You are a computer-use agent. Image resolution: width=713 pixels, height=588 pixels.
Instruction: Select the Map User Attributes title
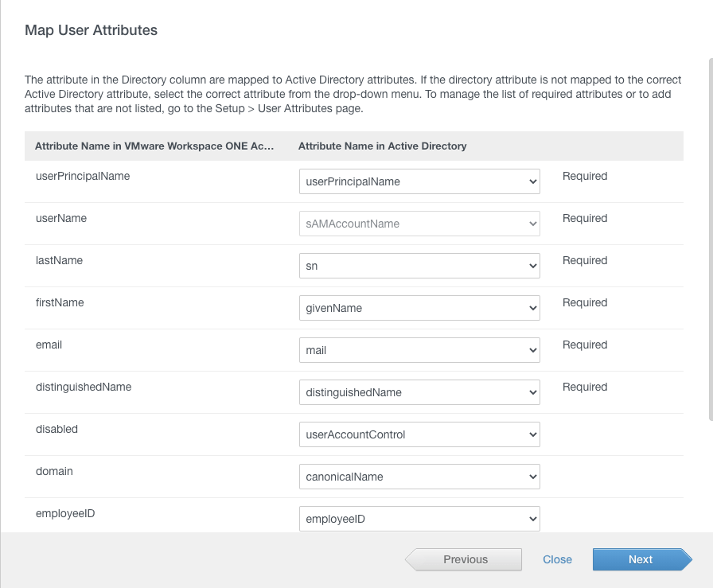click(92, 30)
